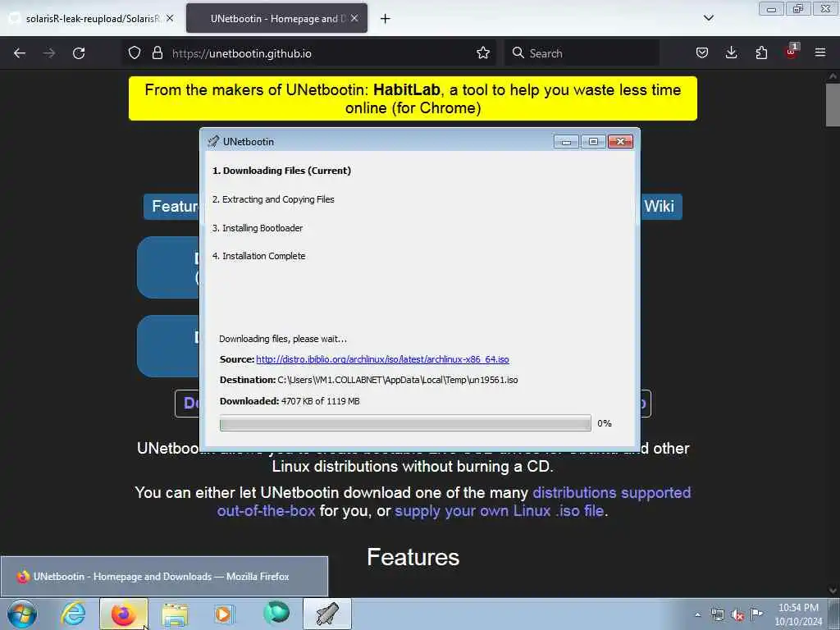Click the Downloaded 4707 KB of 1119 MB text
Image resolution: width=840 pixels, height=630 pixels.
(x=290, y=401)
